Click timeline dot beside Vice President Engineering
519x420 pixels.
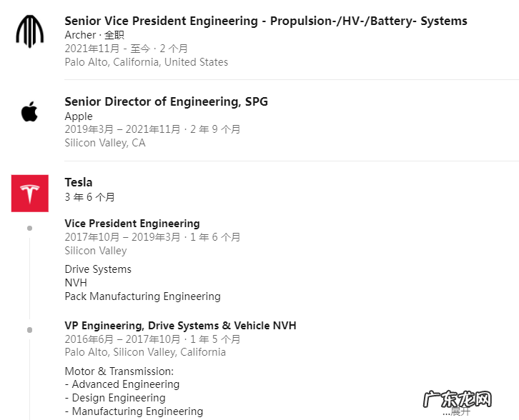coord(29,228)
